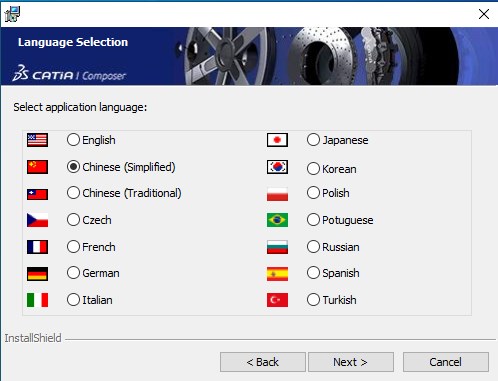Screen dimensions: 498x381
Task: Choose Spanish as application language
Action: pos(313,273)
